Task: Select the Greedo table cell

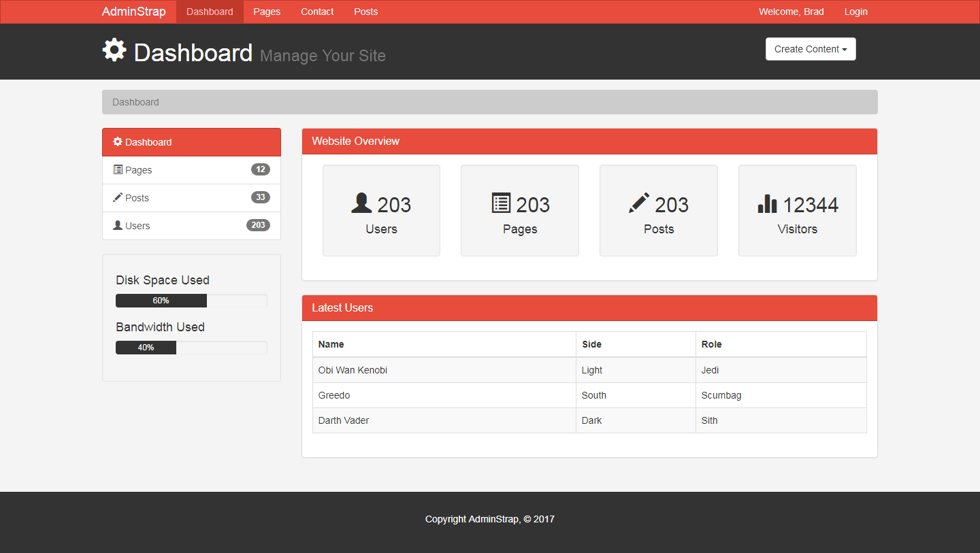Action: coord(444,395)
